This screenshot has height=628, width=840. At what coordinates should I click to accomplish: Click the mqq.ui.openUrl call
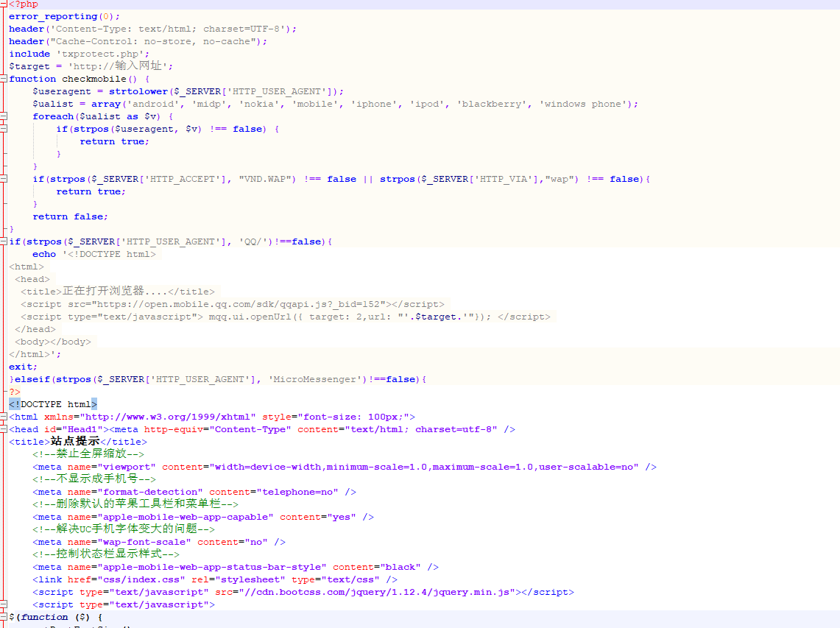click(250, 317)
